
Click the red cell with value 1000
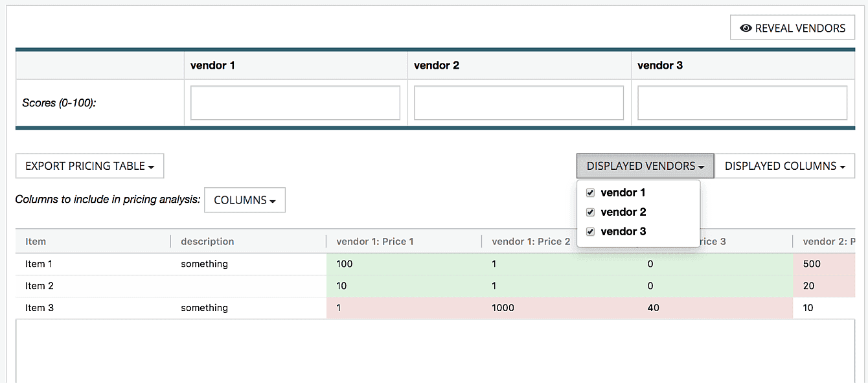pyautogui.click(x=560, y=308)
